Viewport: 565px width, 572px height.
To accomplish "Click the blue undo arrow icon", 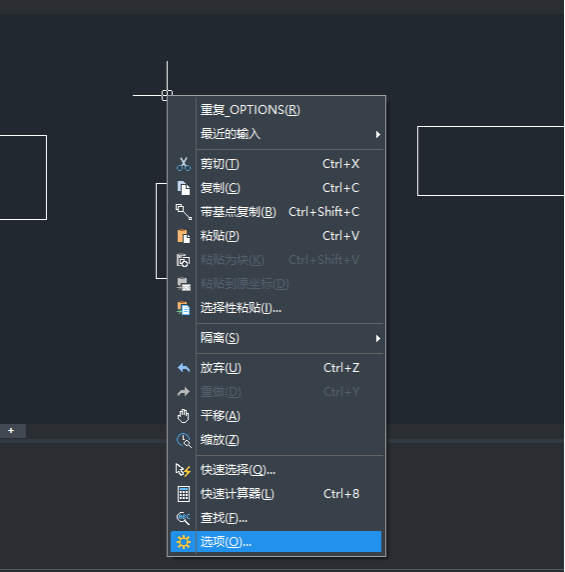I will click(x=183, y=368).
